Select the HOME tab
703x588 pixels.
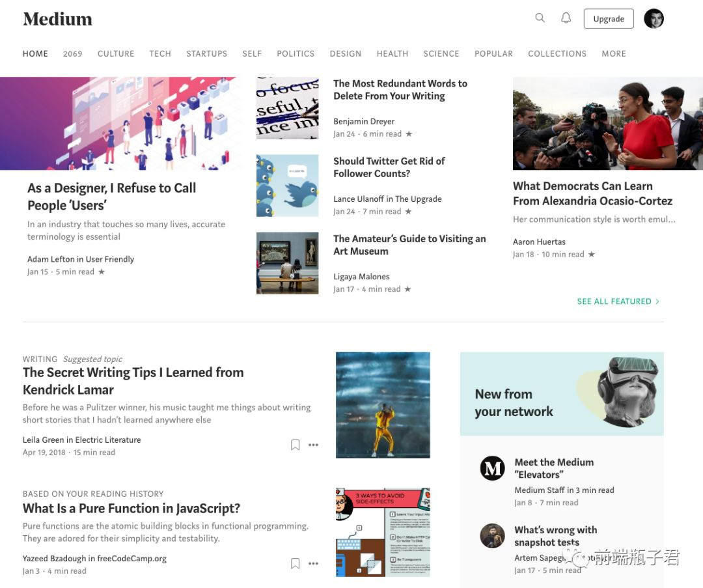click(35, 54)
